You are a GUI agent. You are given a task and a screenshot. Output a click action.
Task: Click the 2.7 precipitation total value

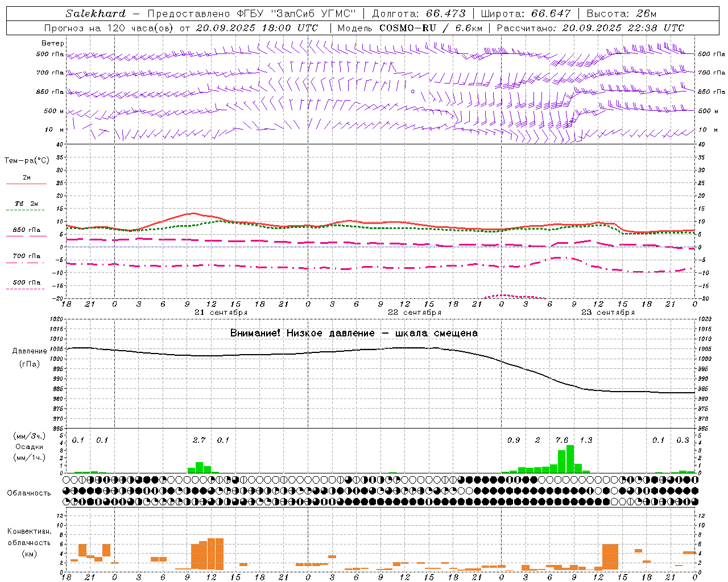click(199, 440)
